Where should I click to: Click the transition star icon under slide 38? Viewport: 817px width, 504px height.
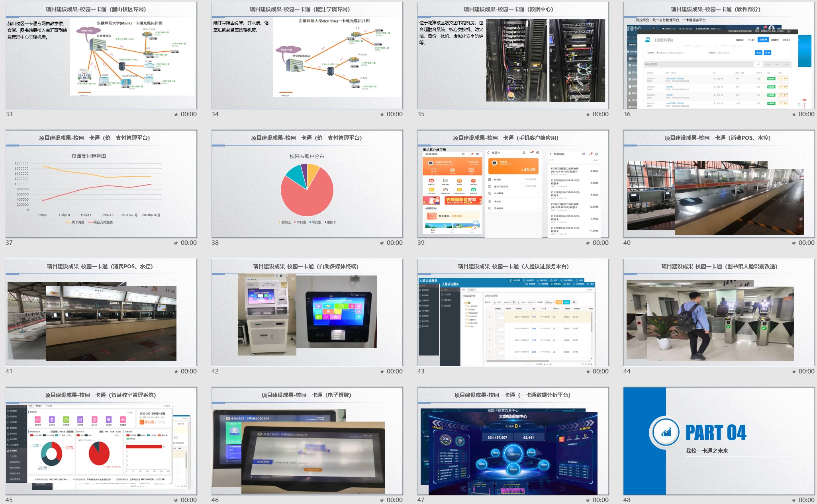point(382,243)
